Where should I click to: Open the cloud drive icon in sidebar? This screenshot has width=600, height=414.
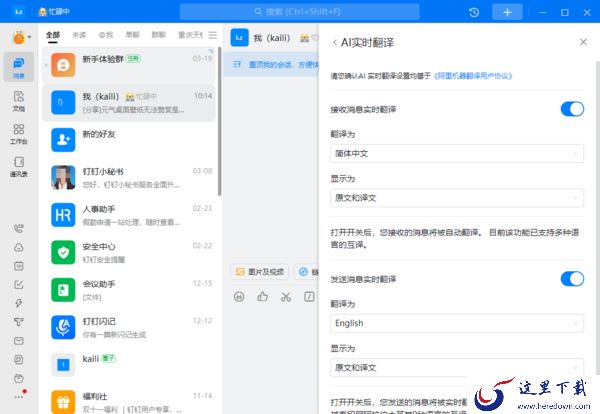[18, 247]
